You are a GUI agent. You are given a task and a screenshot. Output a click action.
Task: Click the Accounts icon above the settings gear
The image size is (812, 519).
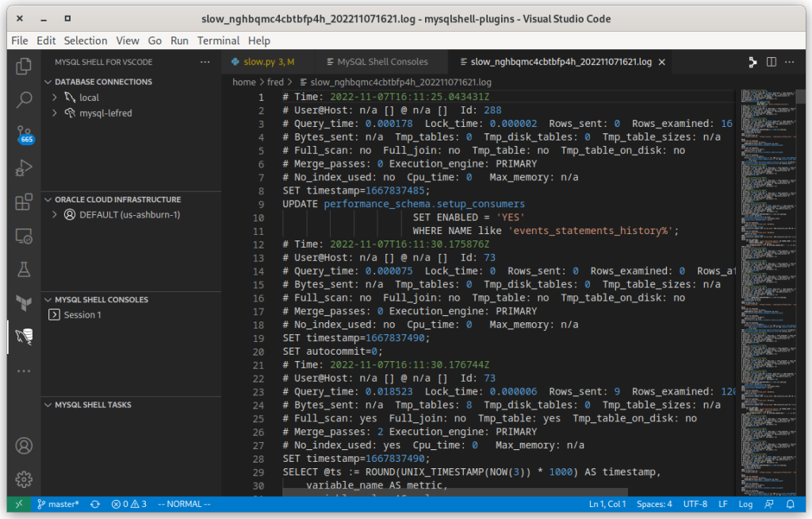pyautogui.click(x=23, y=446)
